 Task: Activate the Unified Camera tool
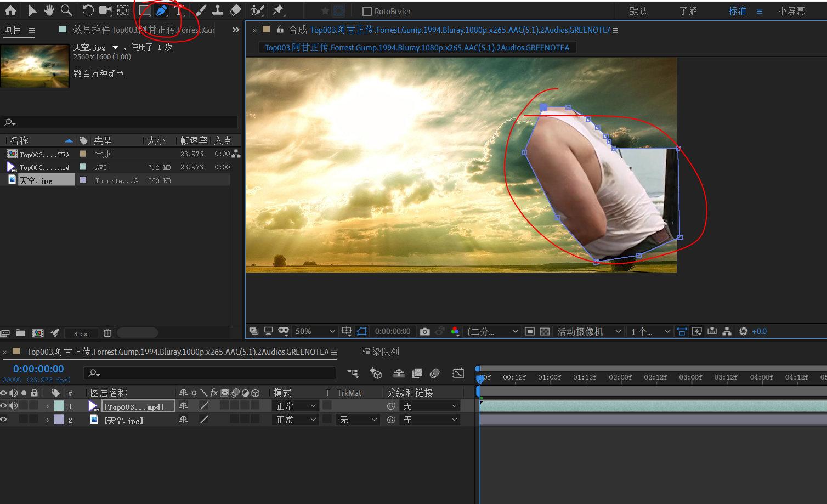pos(105,10)
